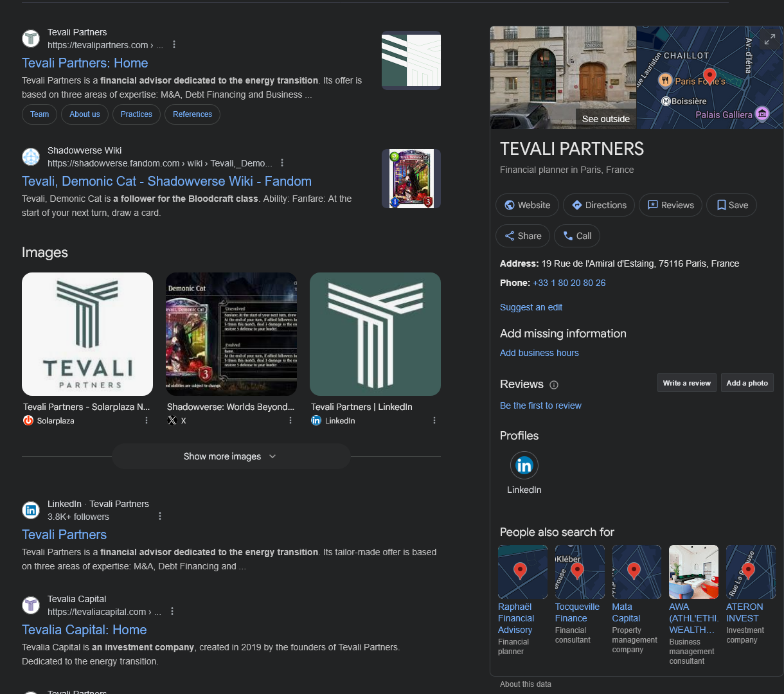Open the Tevali Partners LinkedIn green logo image
Screen dimensions: 784x694
pyautogui.click(x=375, y=334)
